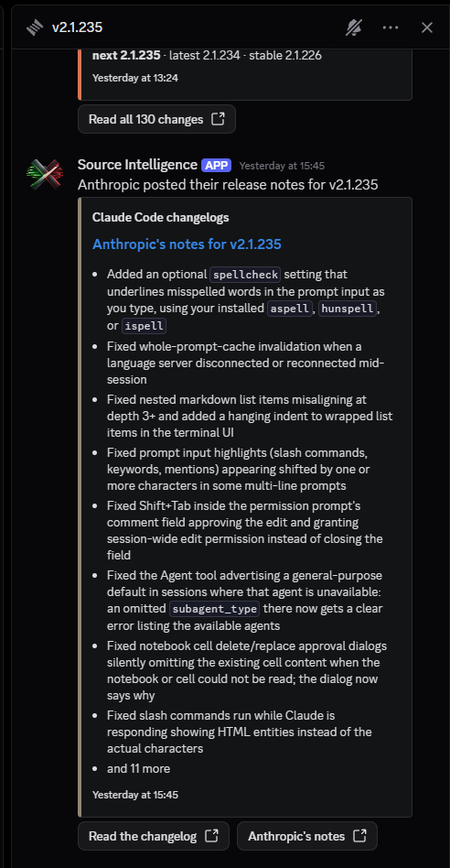The height and width of the screenshot is (868, 450).
Task: Open the three-dots more options menu
Action: [x=391, y=27]
